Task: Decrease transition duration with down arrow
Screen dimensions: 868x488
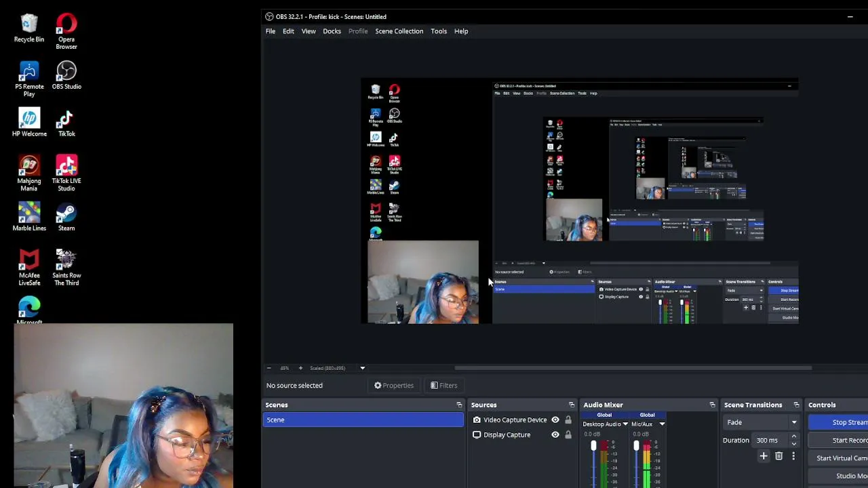Action: point(794,443)
